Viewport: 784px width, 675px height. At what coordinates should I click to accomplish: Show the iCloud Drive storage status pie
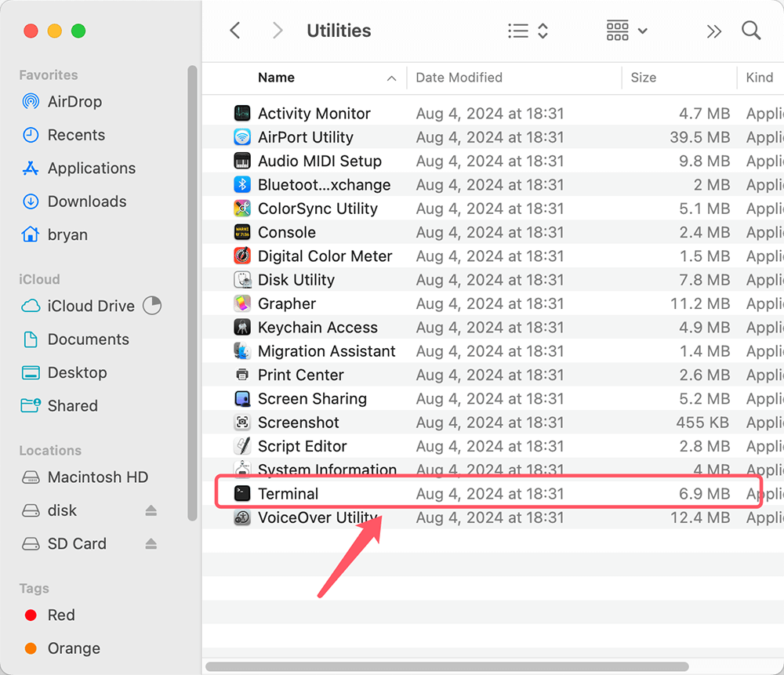(x=152, y=306)
